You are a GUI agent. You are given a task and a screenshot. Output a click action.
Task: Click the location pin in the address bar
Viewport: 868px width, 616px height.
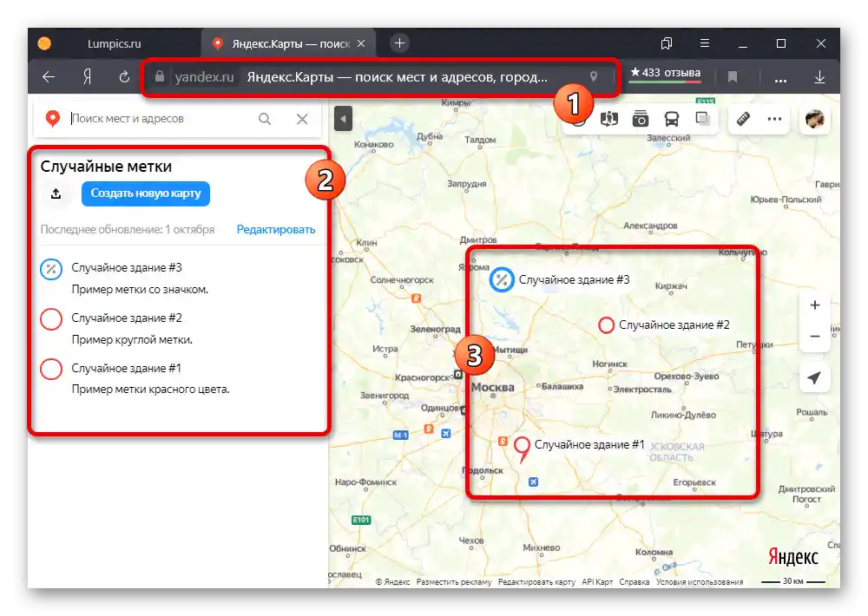594,76
